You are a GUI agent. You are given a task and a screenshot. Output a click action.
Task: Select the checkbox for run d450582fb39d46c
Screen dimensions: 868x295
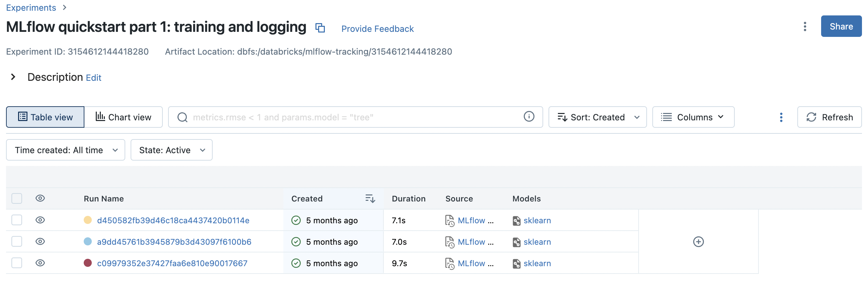pos(17,220)
